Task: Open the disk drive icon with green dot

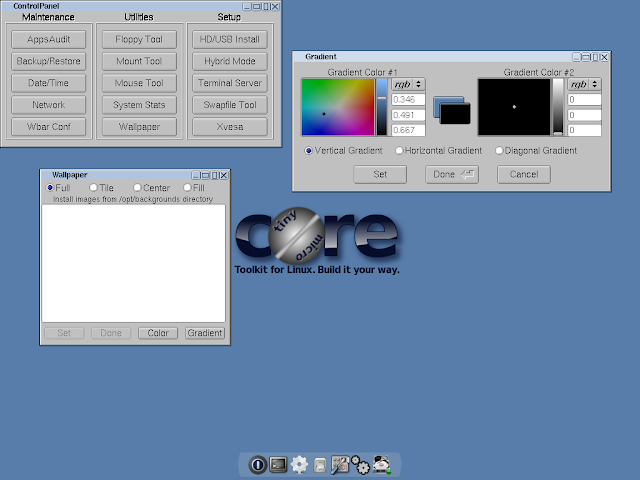Action: tap(382, 465)
